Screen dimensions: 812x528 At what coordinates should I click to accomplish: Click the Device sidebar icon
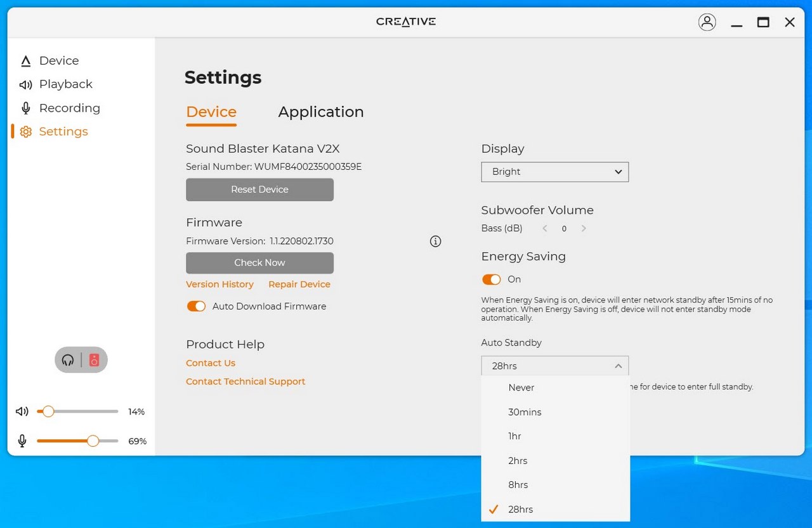(25, 61)
